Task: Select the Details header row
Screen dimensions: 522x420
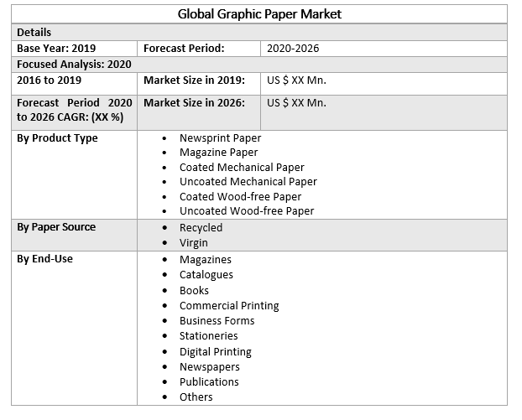Action: (x=34, y=32)
